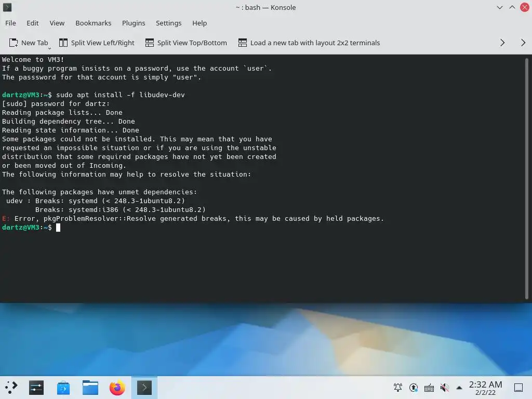This screenshot has width=532, height=399.
Task: Open the notifications bell in the tray
Action: [397, 387]
